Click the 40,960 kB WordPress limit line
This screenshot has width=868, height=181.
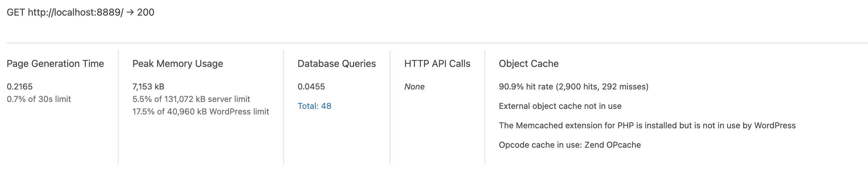click(201, 112)
